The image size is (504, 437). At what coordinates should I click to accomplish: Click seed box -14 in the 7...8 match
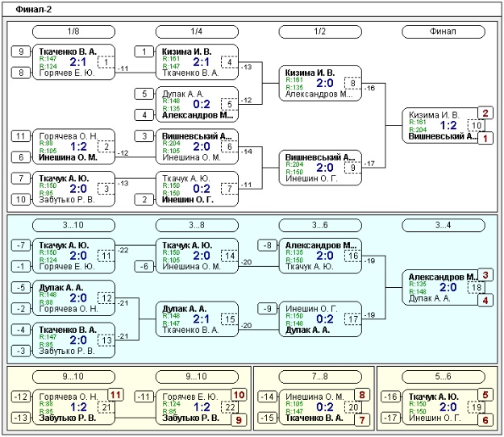tap(268, 397)
